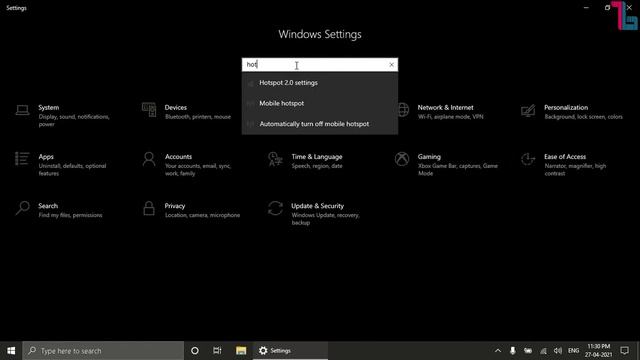640x360 pixels.
Task: Open the Apps category label
Action: click(46, 157)
